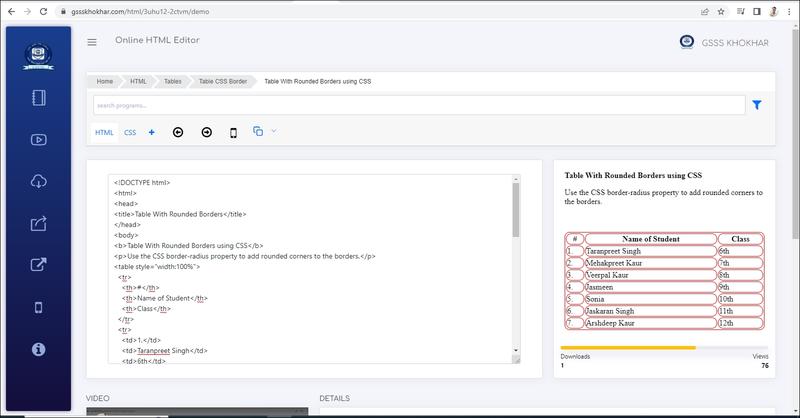800x418 pixels.
Task: Click the plus icon beside the CSS tab
Action: 151,132
